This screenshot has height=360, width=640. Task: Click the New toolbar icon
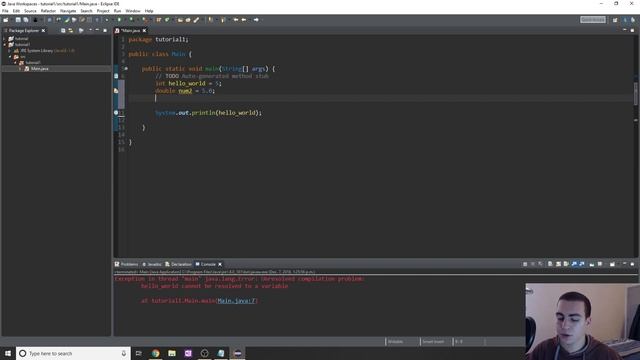click(x=6, y=20)
